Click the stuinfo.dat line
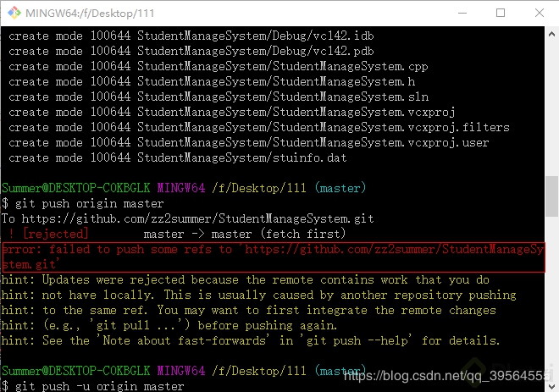Image resolution: width=559 pixels, height=392 pixels. 178,157
